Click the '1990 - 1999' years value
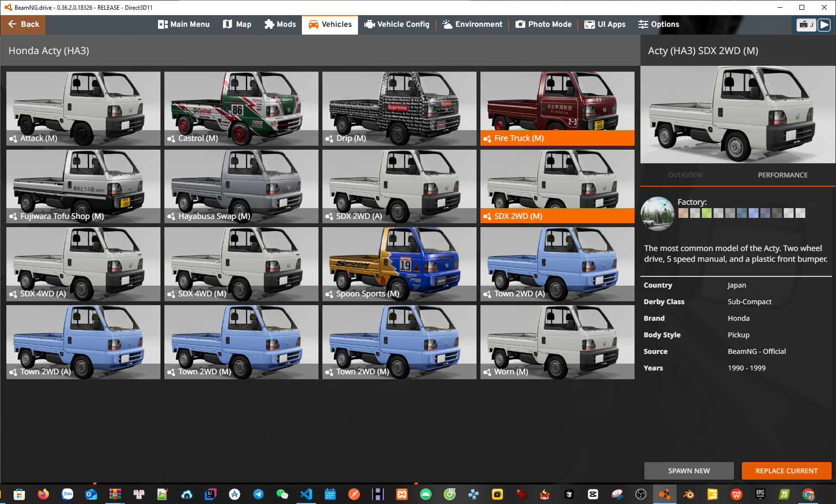Image resolution: width=836 pixels, height=504 pixels. point(747,368)
